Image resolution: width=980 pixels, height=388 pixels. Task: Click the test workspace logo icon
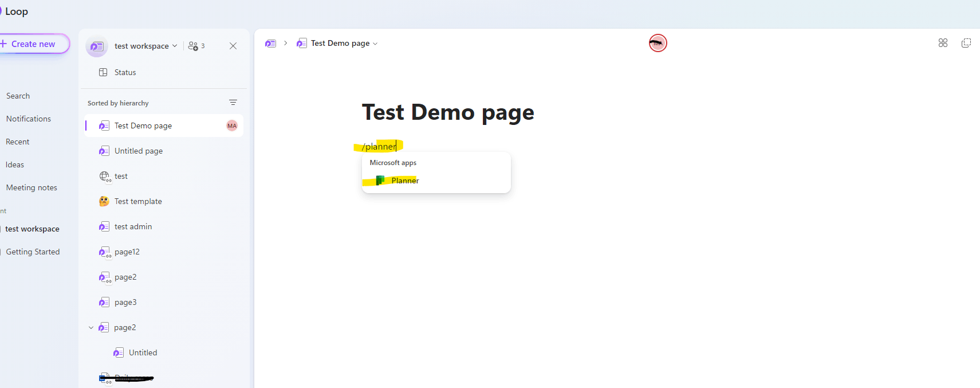click(x=97, y=46)
